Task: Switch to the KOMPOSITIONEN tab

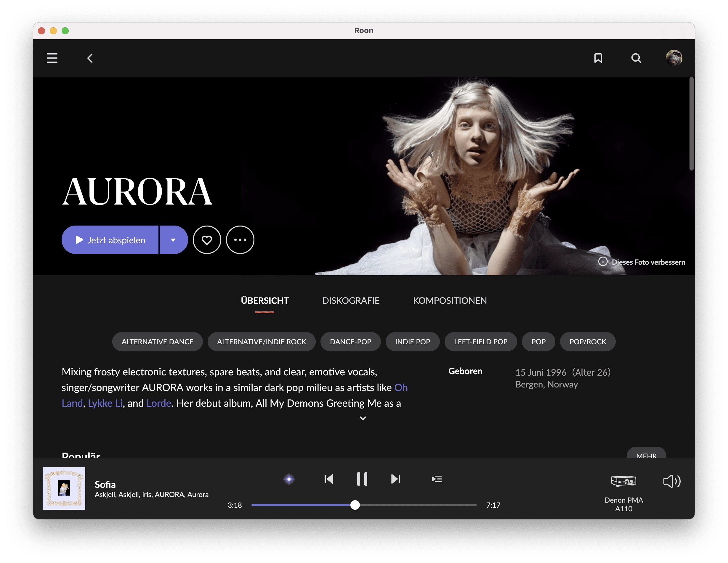Action: 450,300
